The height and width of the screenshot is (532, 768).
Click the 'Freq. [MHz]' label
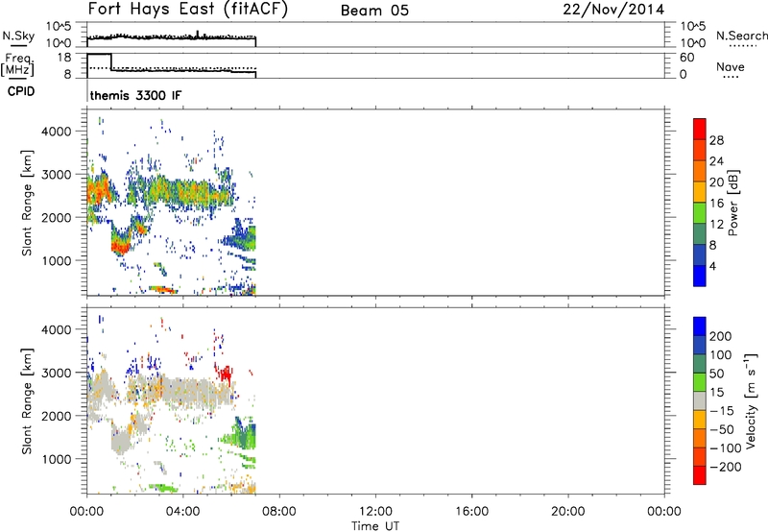[x=18, y=64]
